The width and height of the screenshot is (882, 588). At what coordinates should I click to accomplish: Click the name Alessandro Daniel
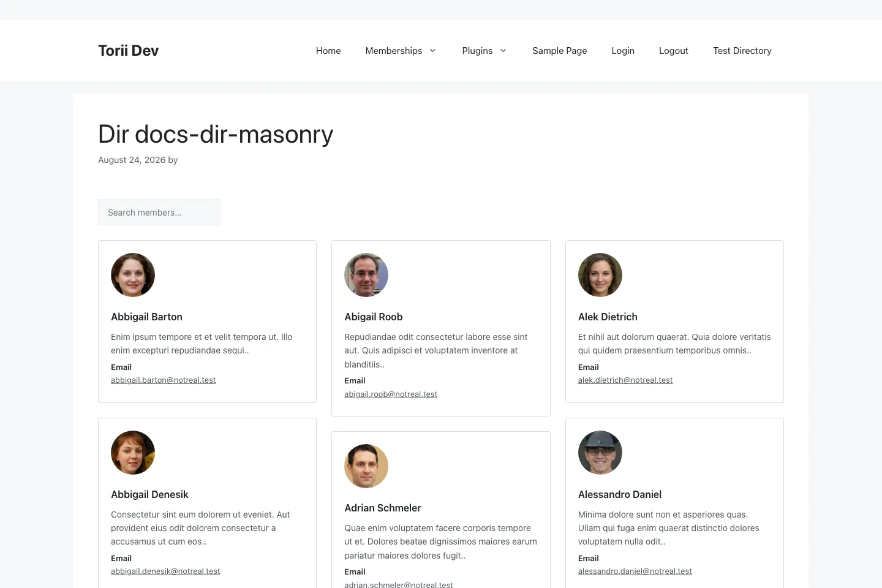point(620,494)
